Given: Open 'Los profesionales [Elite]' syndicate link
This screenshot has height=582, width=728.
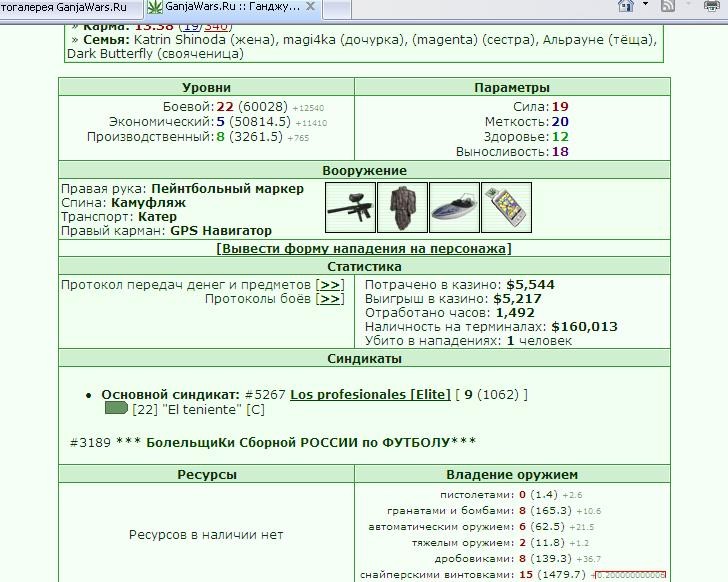Looking at the screenshot, I should [x=370, y=394].
